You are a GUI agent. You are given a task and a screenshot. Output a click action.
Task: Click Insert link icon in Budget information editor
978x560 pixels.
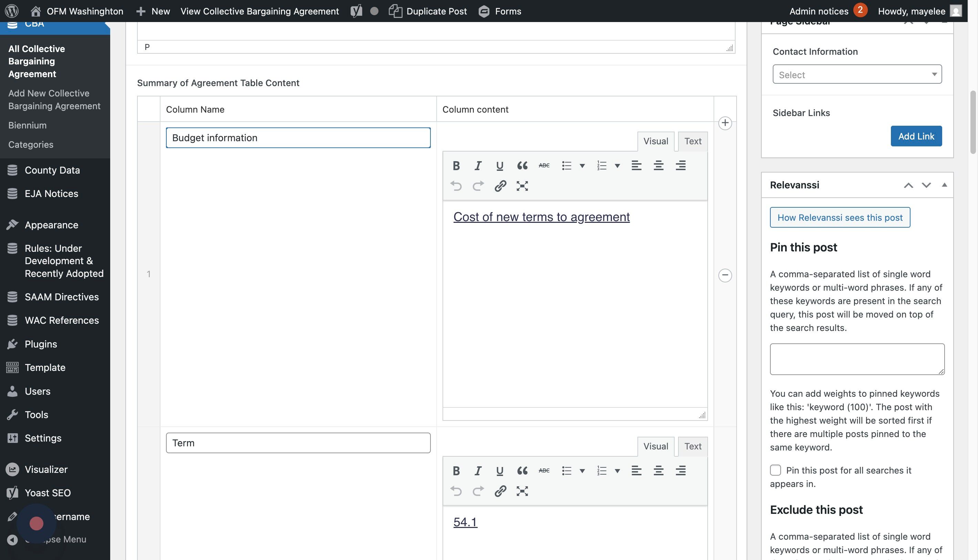tap(500, 186)
